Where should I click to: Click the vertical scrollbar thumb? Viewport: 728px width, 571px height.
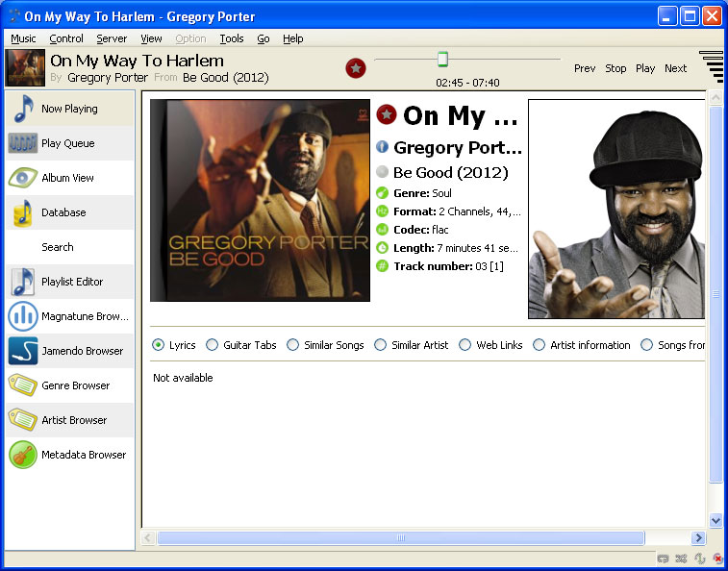click(x=715, y=294)
